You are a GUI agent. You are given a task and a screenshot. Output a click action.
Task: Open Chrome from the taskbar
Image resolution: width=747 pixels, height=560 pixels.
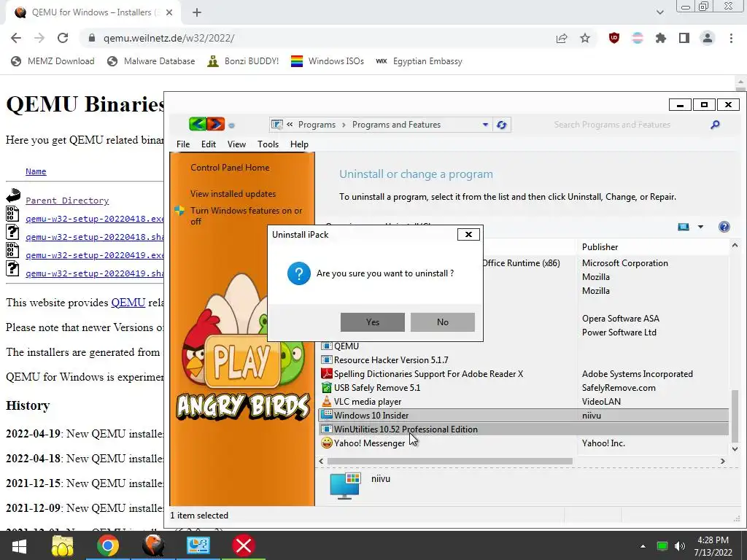coord(108,545)
